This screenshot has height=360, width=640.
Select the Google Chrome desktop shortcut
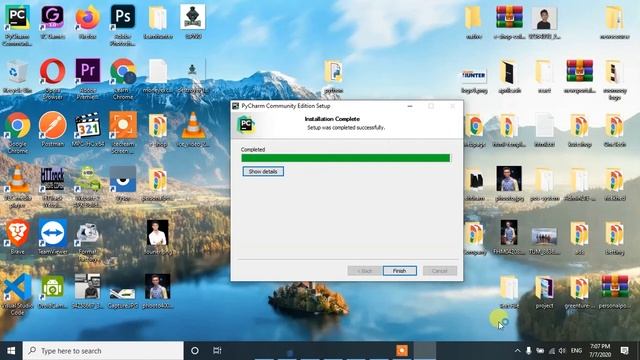(17, 133)
